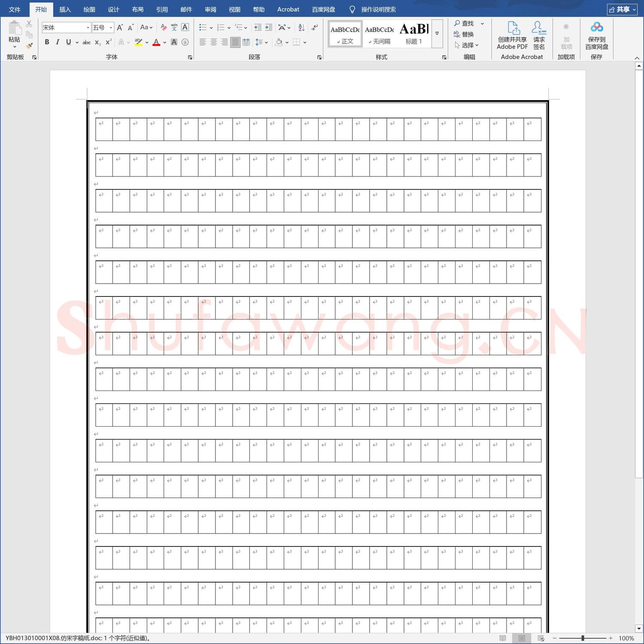The width and height of the screenshot is (644, 644).
Task: Clear all formatting with the eraser icon
Action: point(164,27)
